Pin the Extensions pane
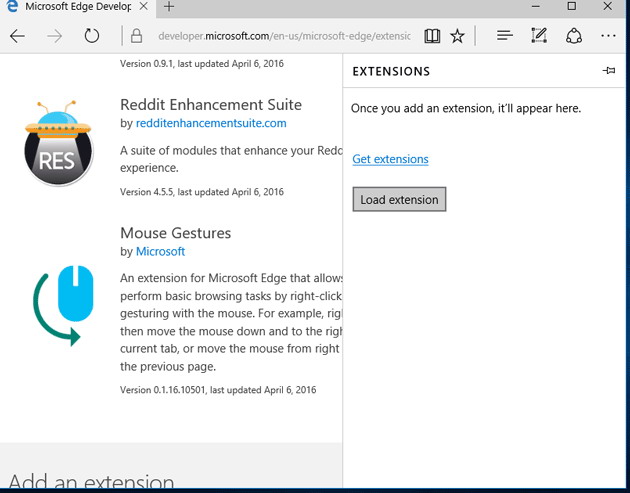Screen dimensions: 630x493 (609, 71)
